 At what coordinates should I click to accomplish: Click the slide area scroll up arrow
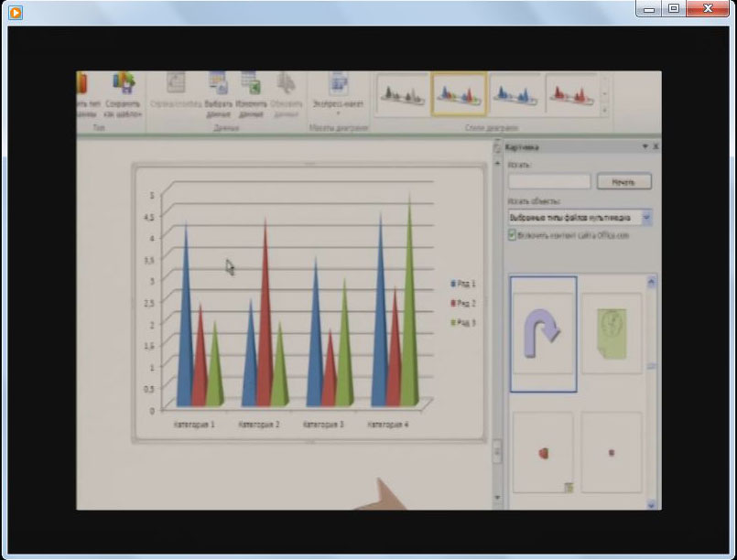pos(497,163)
